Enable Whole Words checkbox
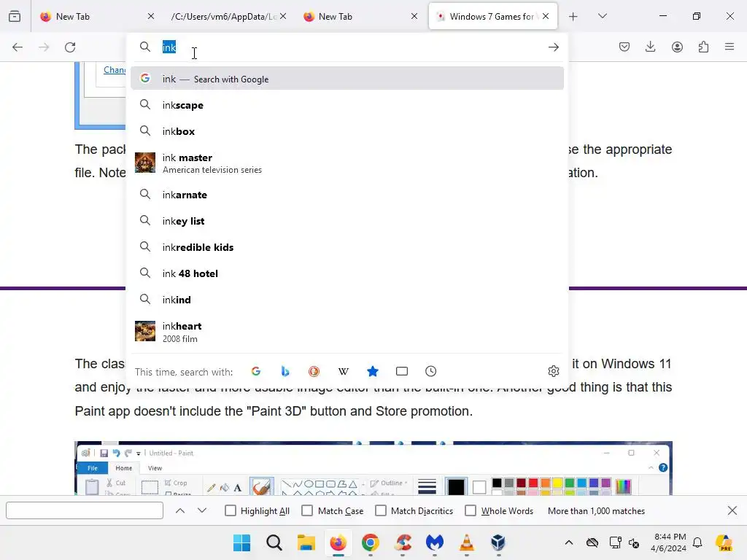Screen dimensions: 747x560 coord(471,510)
